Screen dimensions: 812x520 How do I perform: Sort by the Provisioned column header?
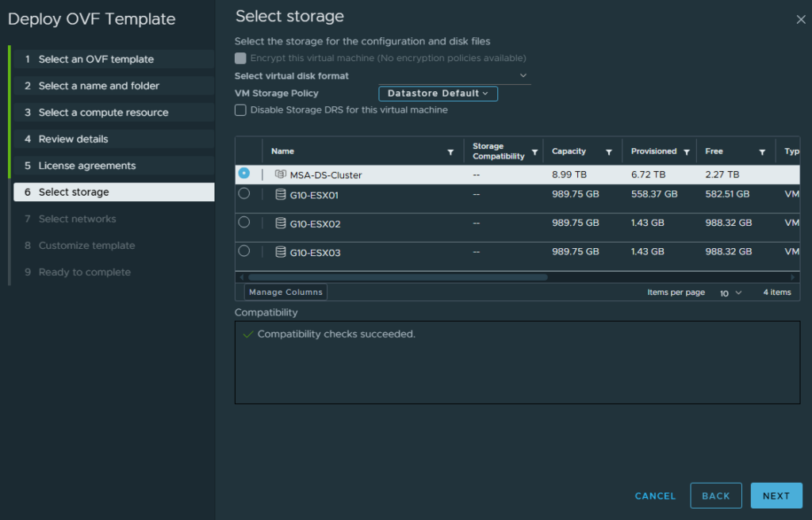point(653,151)
